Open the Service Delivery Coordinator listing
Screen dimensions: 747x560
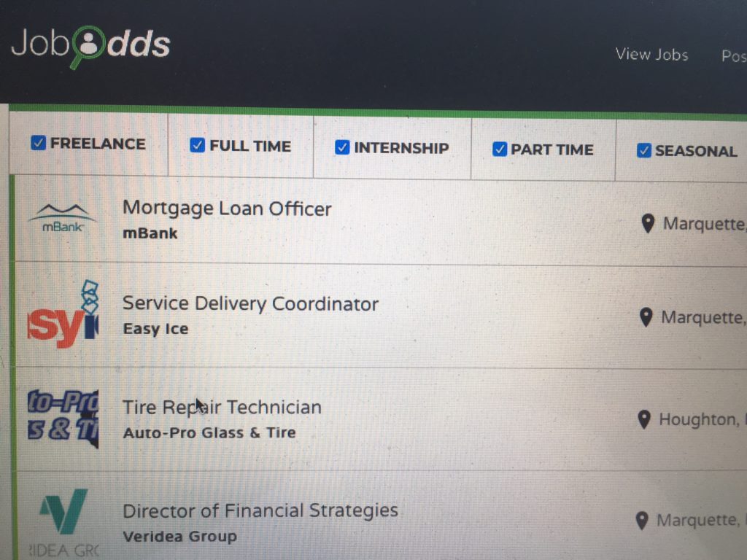tap(250, 304)
